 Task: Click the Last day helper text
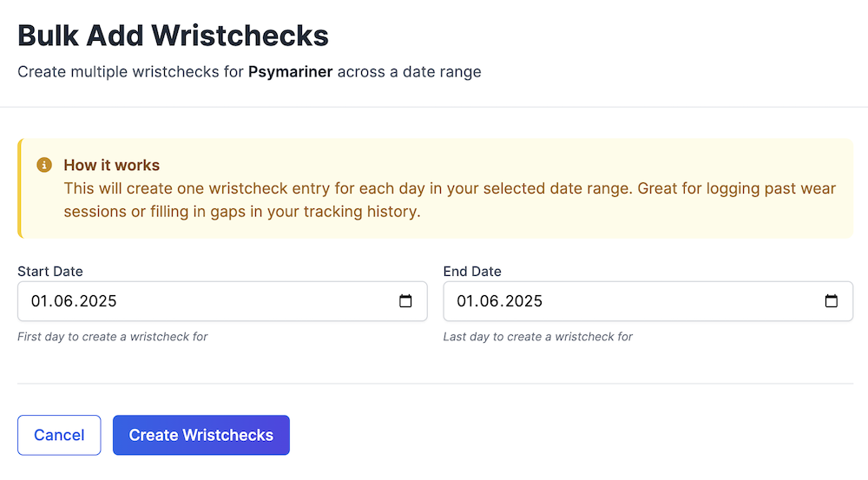click(538, 336)
